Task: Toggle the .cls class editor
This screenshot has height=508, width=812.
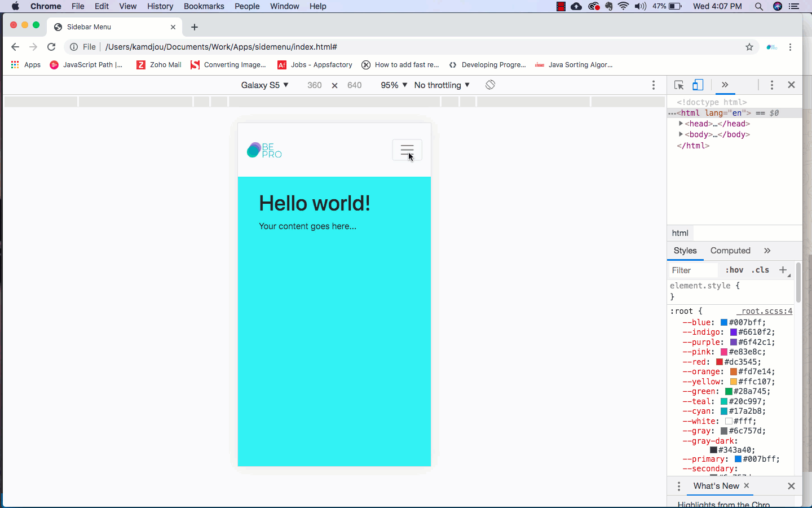Action: (760, 270)
